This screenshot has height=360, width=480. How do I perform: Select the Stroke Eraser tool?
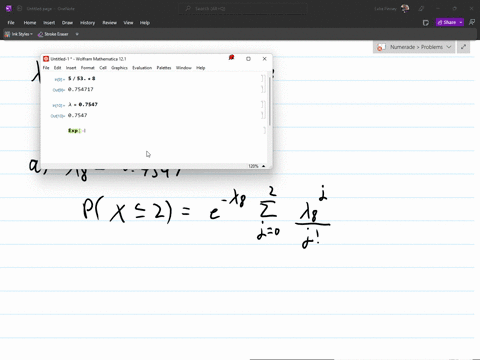(x=53, y=34)
